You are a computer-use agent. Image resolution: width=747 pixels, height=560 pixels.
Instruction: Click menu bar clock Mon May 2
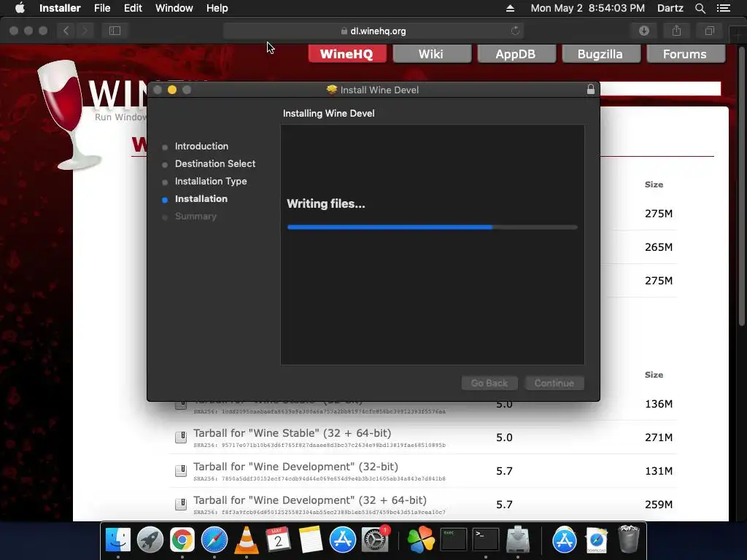[x=587, y=8]
